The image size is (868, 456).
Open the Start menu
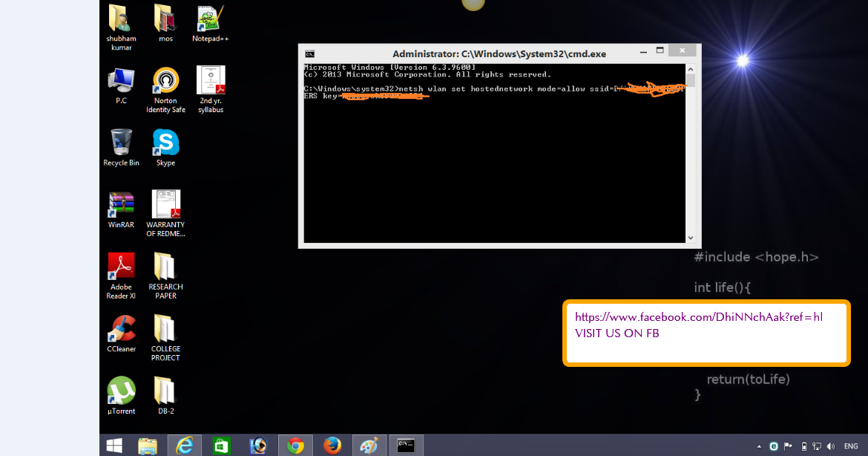click(113, 444)
